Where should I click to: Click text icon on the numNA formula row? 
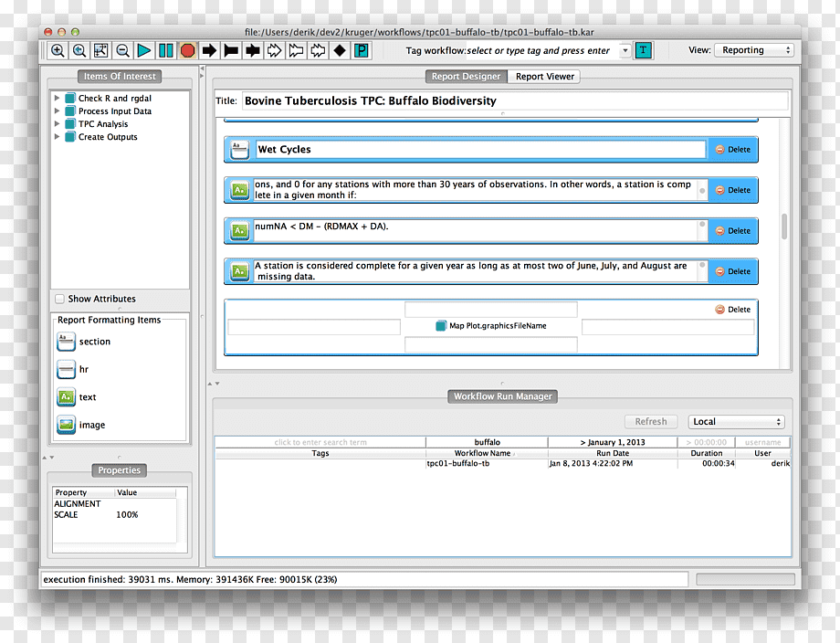click(x=239, y=231)
